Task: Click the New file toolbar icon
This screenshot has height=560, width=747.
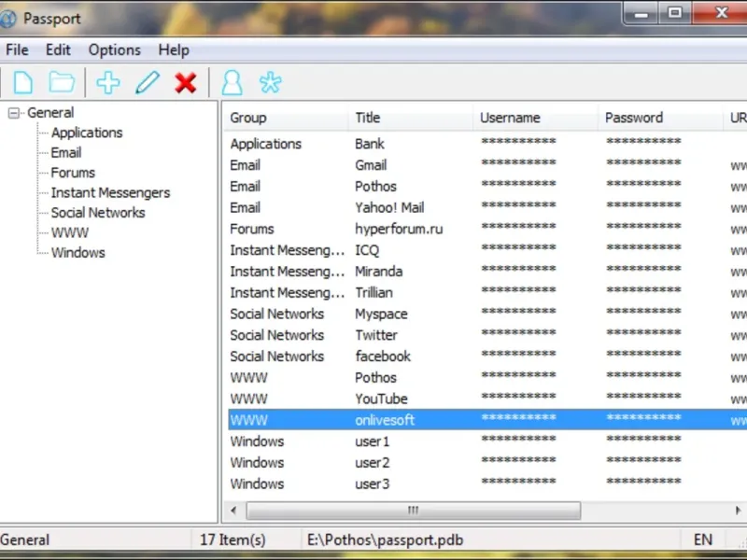Action: tap(22, 83)
